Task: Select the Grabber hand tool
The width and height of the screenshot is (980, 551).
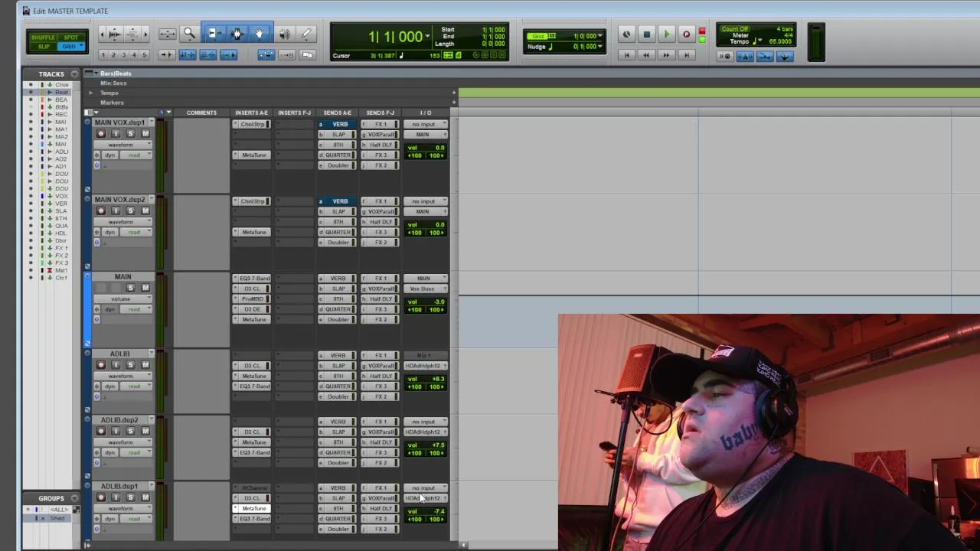Action: (x=259, y=34)
